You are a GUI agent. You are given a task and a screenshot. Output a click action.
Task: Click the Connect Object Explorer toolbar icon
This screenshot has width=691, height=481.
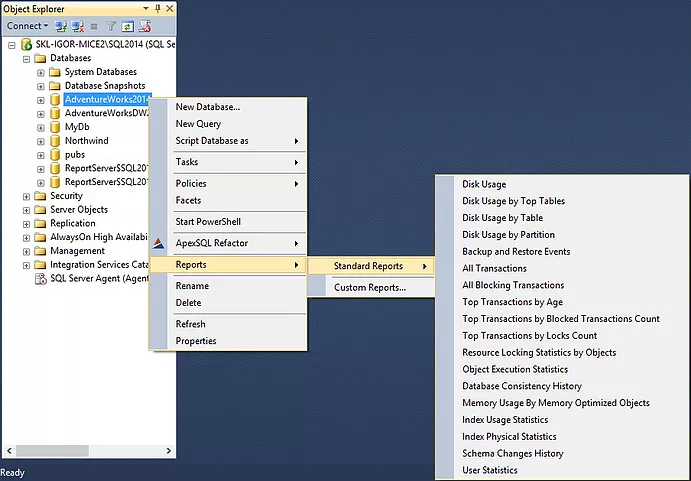tap(60, 26)
